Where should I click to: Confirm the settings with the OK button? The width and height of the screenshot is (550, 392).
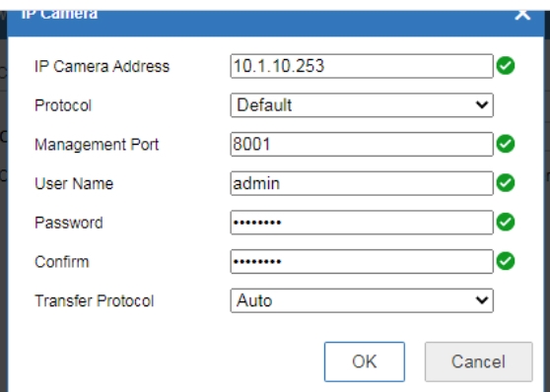pyautogui.click(x=365, y=361)
